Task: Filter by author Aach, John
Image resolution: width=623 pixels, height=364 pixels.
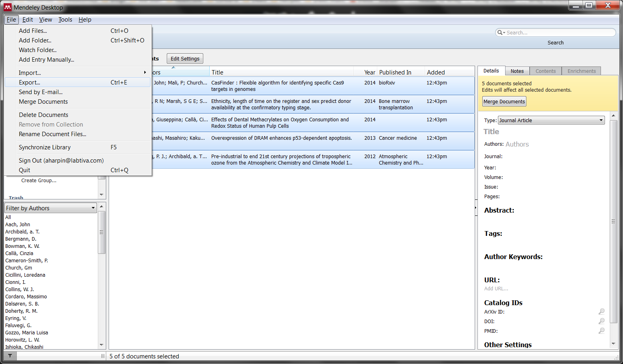Action: [x=18, y=225]
